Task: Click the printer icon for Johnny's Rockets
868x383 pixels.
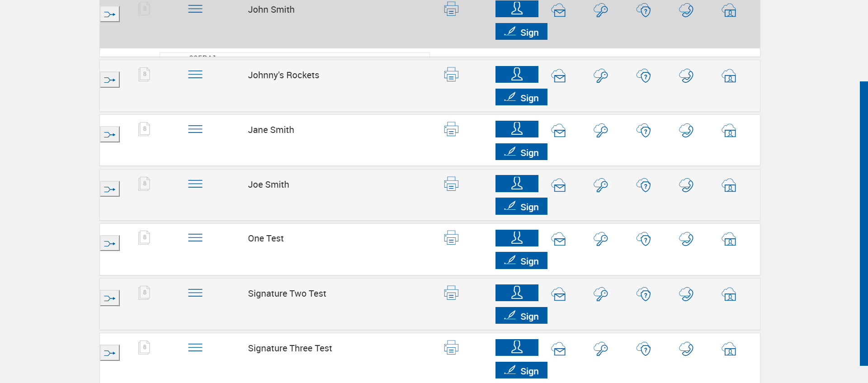Action: 451,75
